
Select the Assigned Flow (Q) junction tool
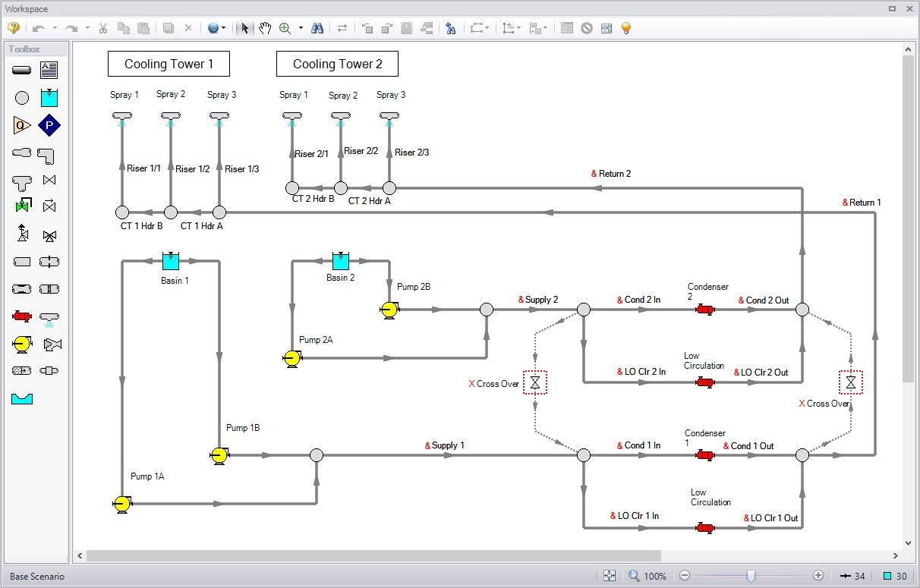point(22,125)
